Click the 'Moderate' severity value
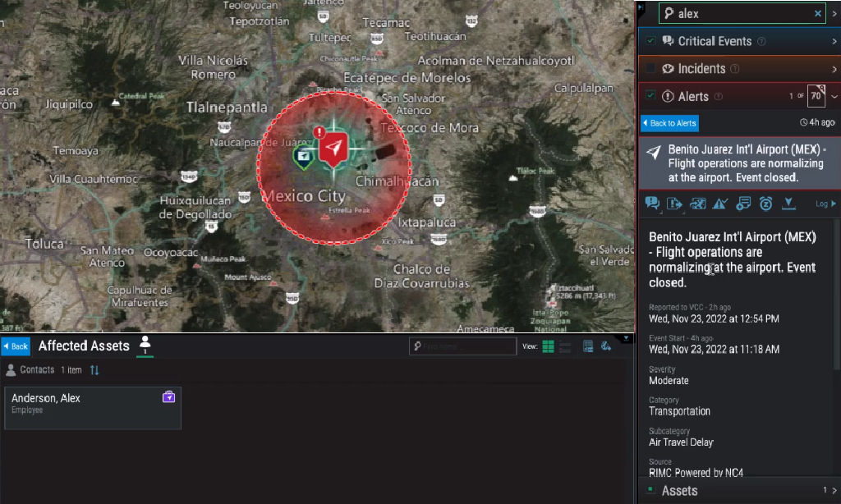Viewport: 841px width, 504px height. coord(669,381)
